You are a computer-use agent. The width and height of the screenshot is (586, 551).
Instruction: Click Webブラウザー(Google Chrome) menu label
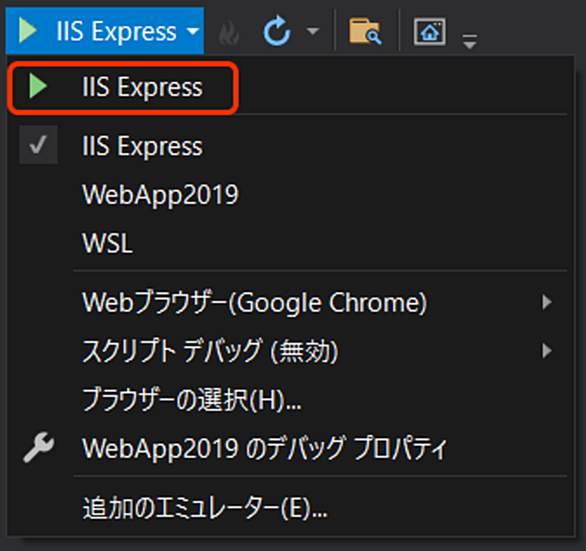[x=254, y=302]
